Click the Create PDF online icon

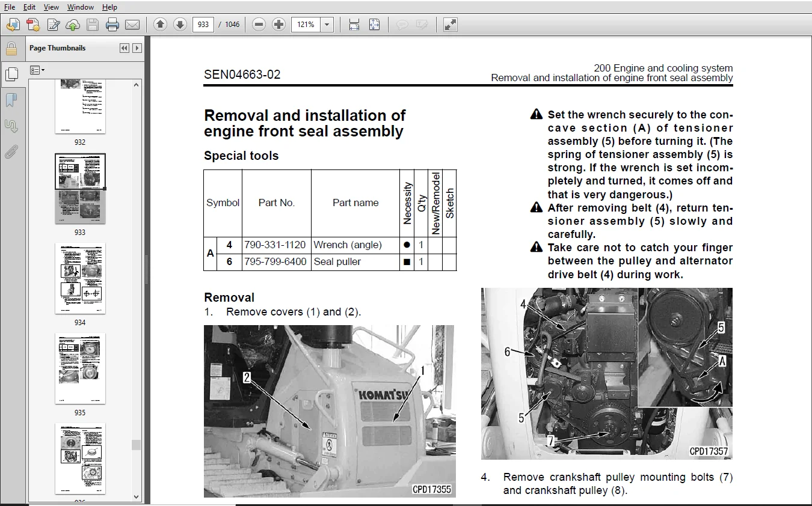(x=33, y=25)
